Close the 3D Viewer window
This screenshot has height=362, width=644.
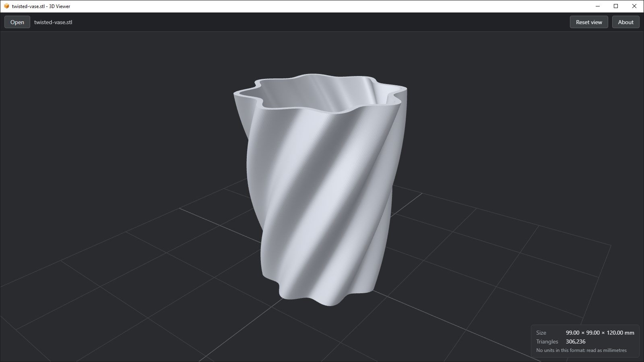point(634,6)
